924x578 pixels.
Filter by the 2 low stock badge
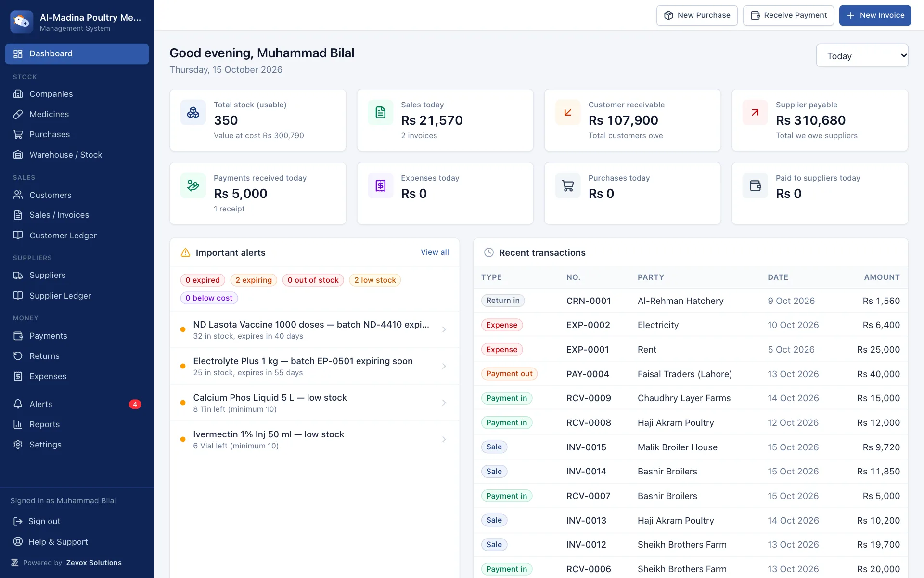375,280
